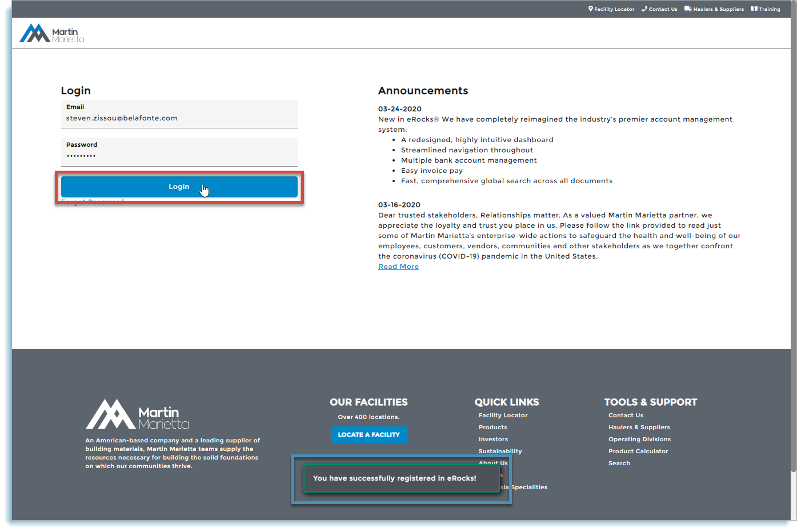797x532 pixels.
Task: Click the Martin Marietta header logo
Action: pos(52,34)
